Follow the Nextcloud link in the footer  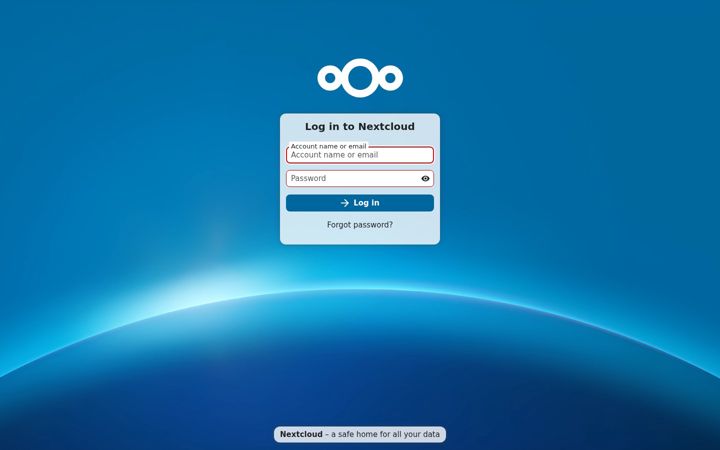pos(301,434)
